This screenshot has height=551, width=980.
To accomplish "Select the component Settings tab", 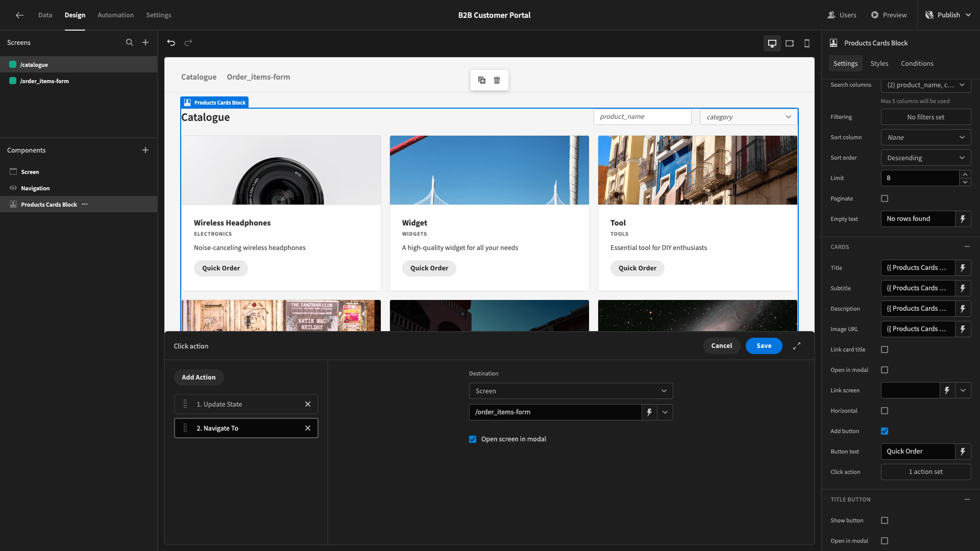I will (845, 64).
